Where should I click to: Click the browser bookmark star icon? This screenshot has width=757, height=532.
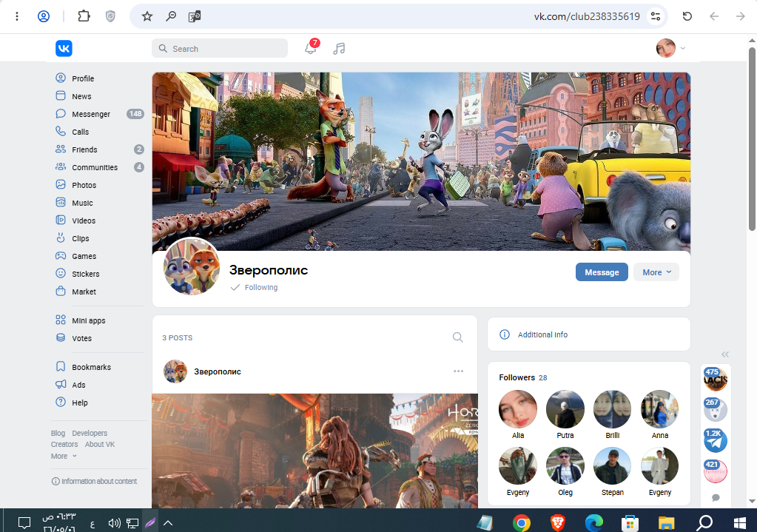click(147, 16)
